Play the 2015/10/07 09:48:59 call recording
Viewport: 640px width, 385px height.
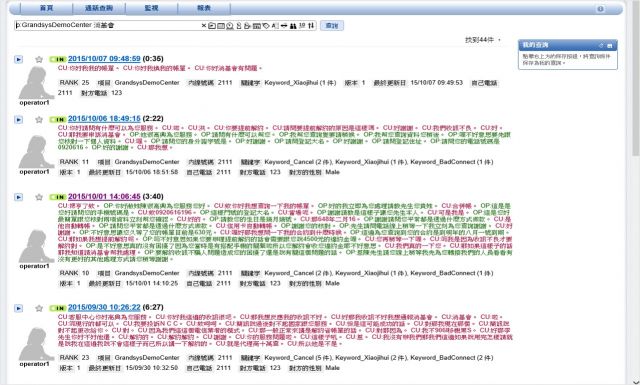(x=18, y=59)
